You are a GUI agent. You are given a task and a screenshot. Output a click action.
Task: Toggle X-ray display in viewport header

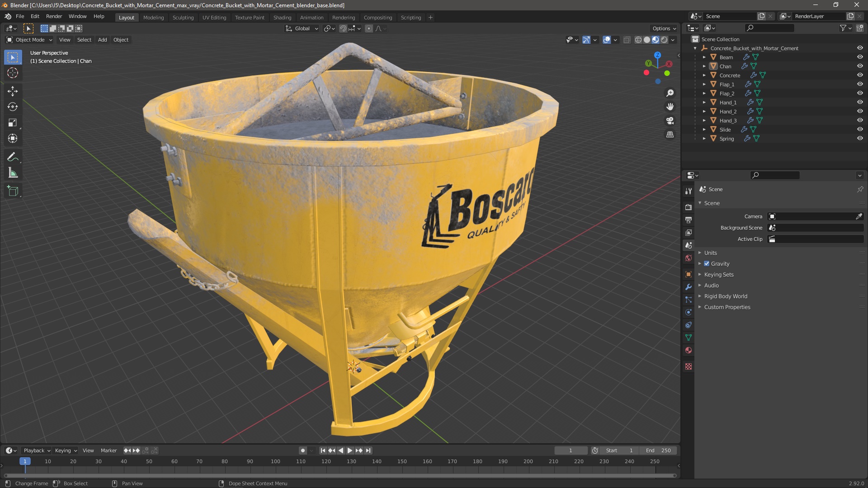[x=627, y=40]
